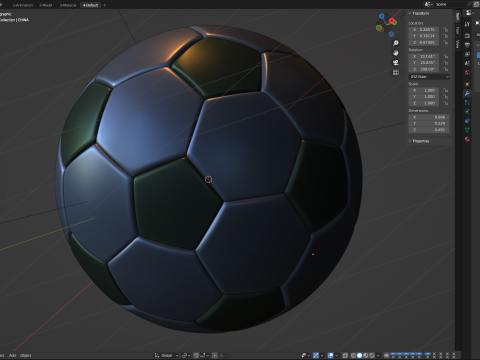480x360 pixels.
Task: Toggle viewport overlays button
Action: click(331, 355)
